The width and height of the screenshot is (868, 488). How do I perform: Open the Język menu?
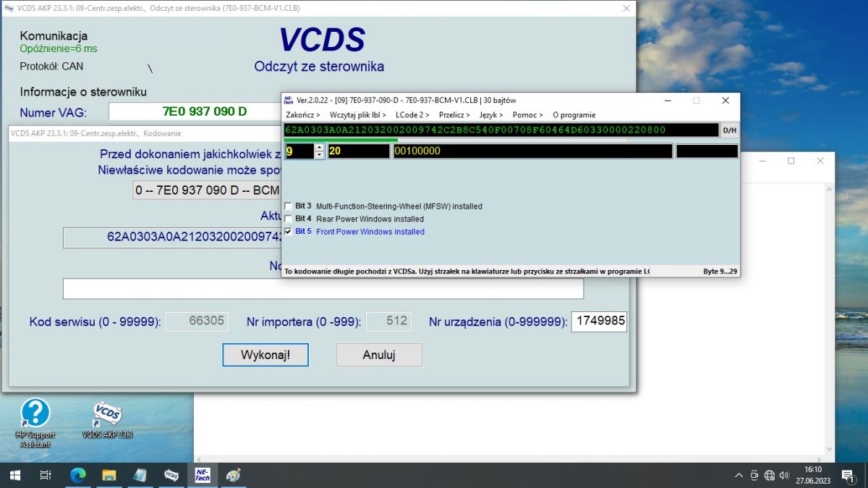click(x=491, y=115)
